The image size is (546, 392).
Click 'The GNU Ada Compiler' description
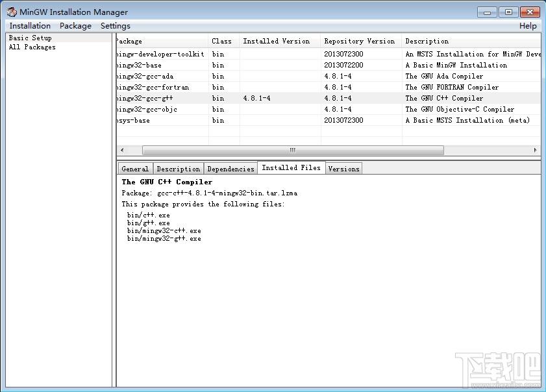pos(444,76)
